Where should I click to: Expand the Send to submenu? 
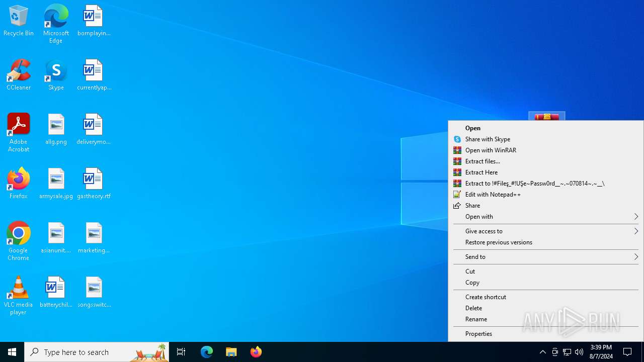[546, 257]
